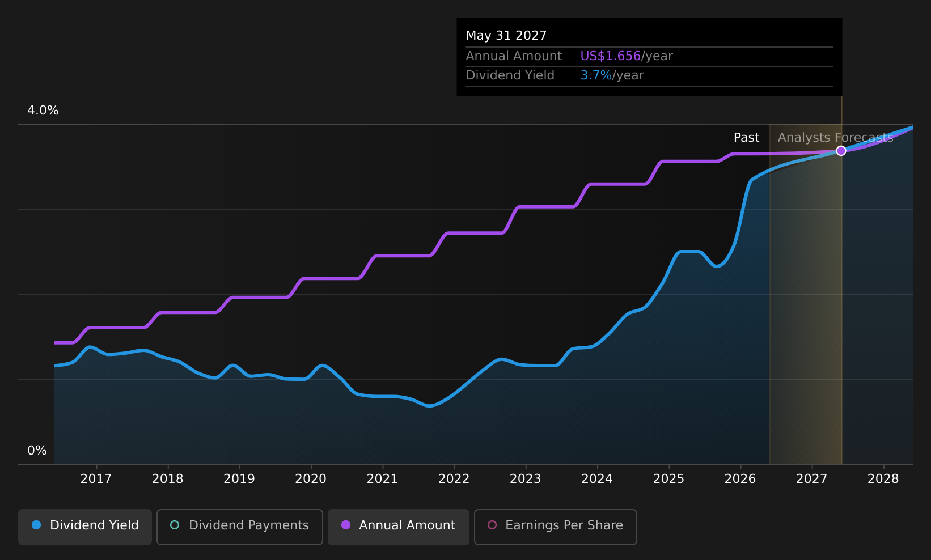Viewport: 931px width, 560px height.
Task: Click the 2028 x-axis label
Action: pyautogui.click(x=883, y=479)
